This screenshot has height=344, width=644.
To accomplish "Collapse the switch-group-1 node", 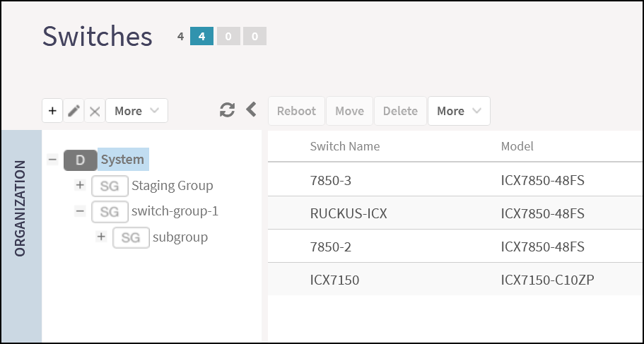I will 80,211.
